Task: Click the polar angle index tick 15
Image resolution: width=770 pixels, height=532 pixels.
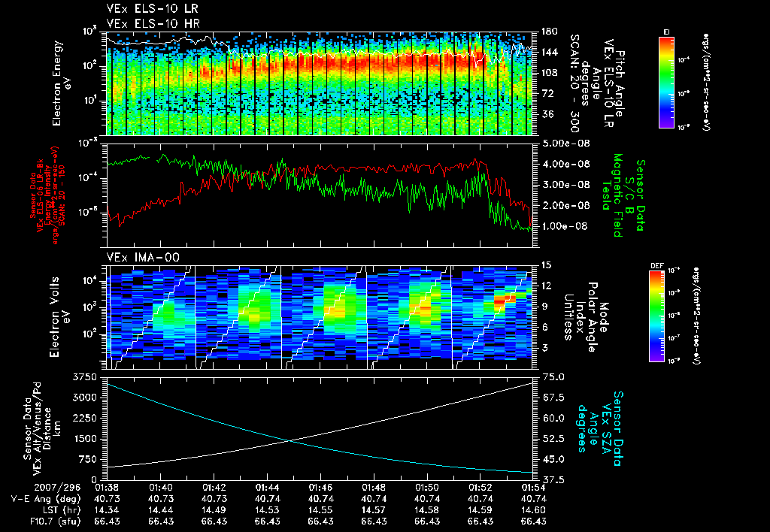Action: [546, 265]
